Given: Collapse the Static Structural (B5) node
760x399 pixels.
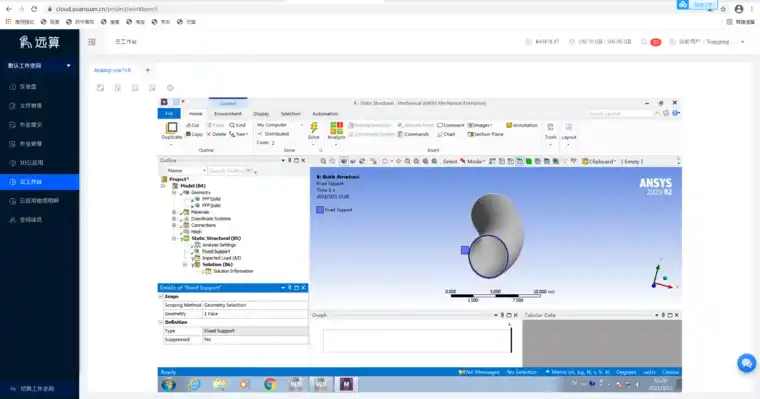Looking at the screenshot, I should [174, 239].
